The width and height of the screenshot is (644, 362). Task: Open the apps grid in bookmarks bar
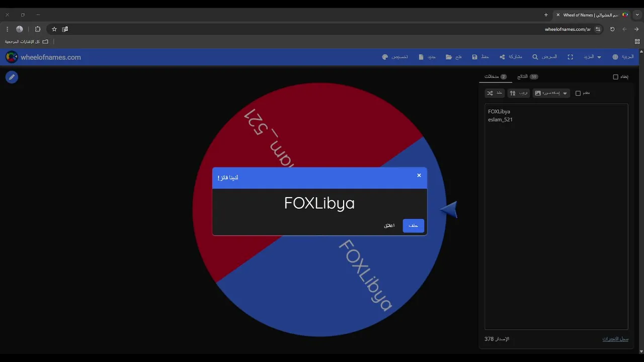click(637, 42)
